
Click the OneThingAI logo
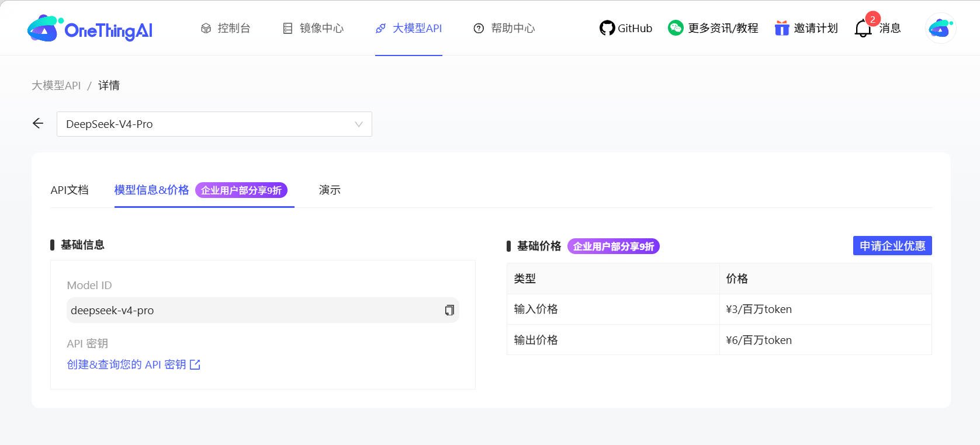click(90, 28)
